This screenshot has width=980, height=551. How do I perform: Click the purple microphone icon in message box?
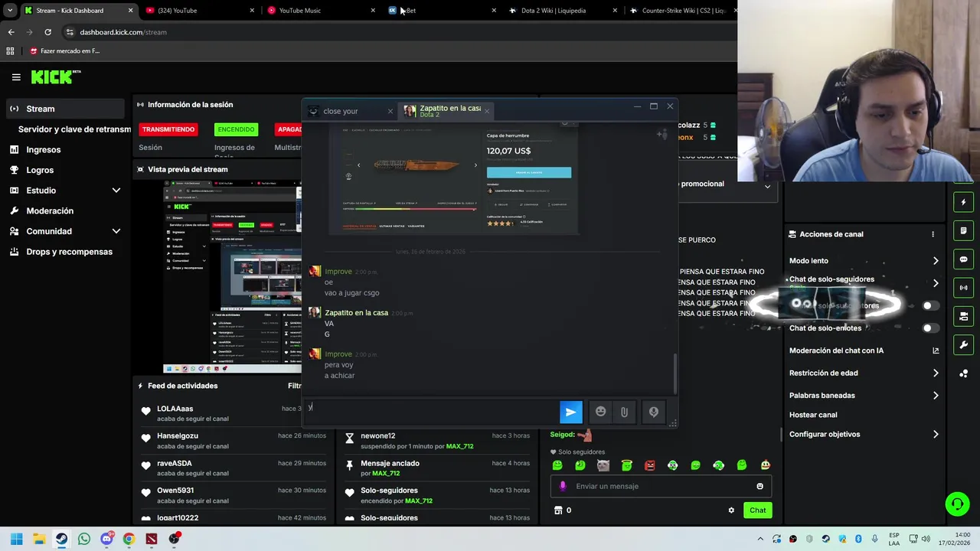[x=563, y=486]
